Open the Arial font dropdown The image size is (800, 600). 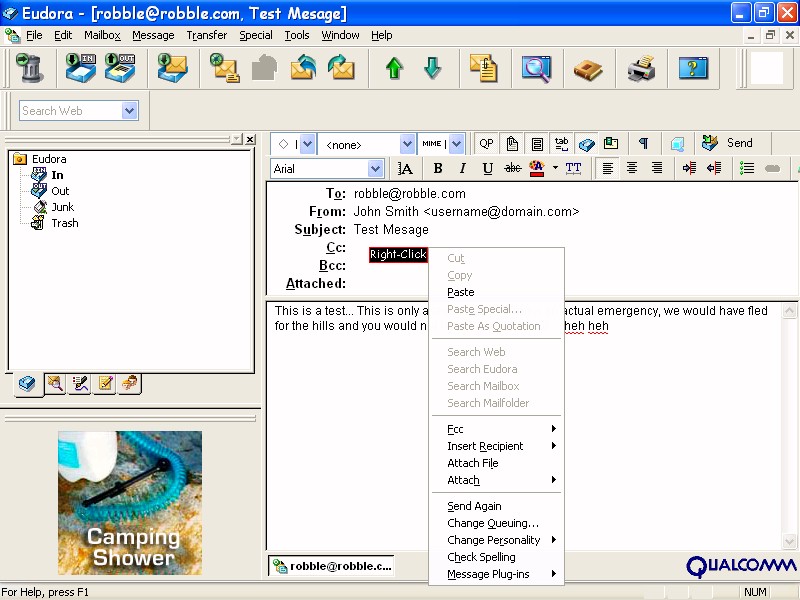pyautogui.click(x=376, y=168)
